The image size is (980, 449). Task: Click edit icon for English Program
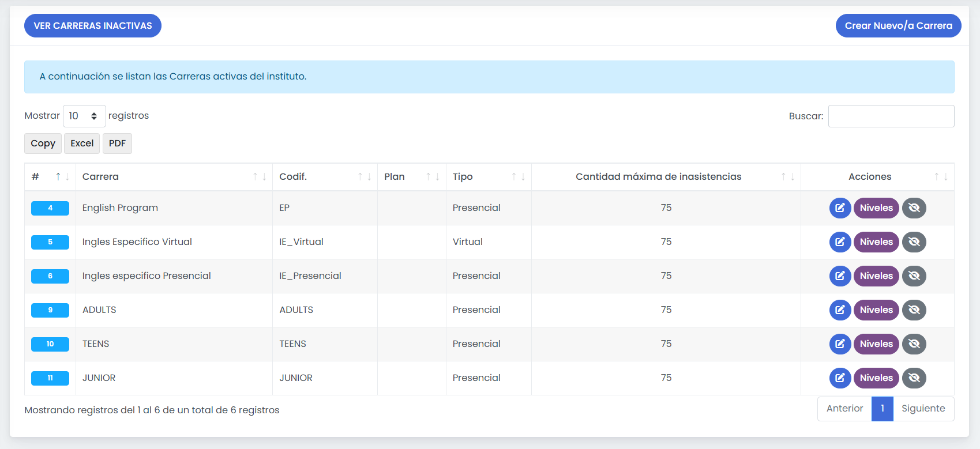[x=840, y=208]
